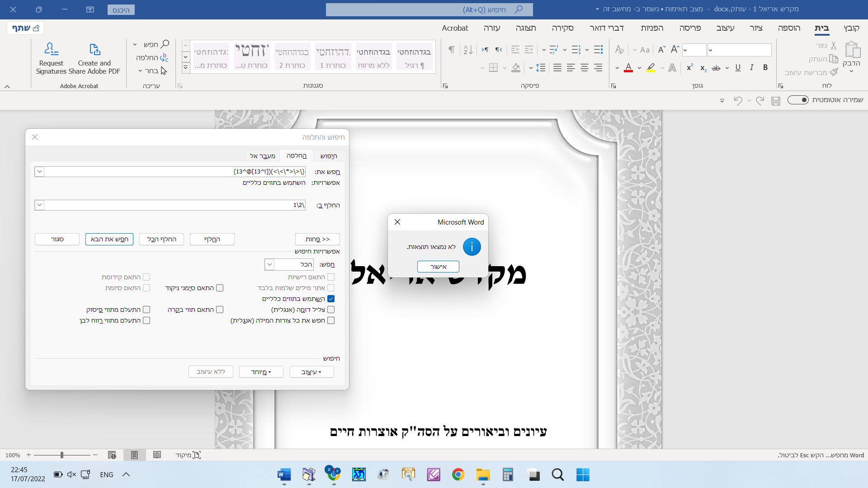Open the search direction dropdown
868x488 pixels.
pyautogui.click(x=269, y=264)
